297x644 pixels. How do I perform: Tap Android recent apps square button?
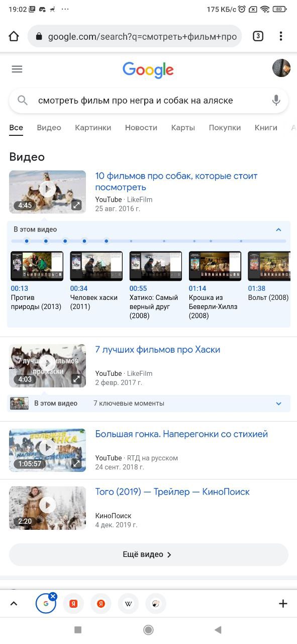pyautogui.click(x=78, y=630)
